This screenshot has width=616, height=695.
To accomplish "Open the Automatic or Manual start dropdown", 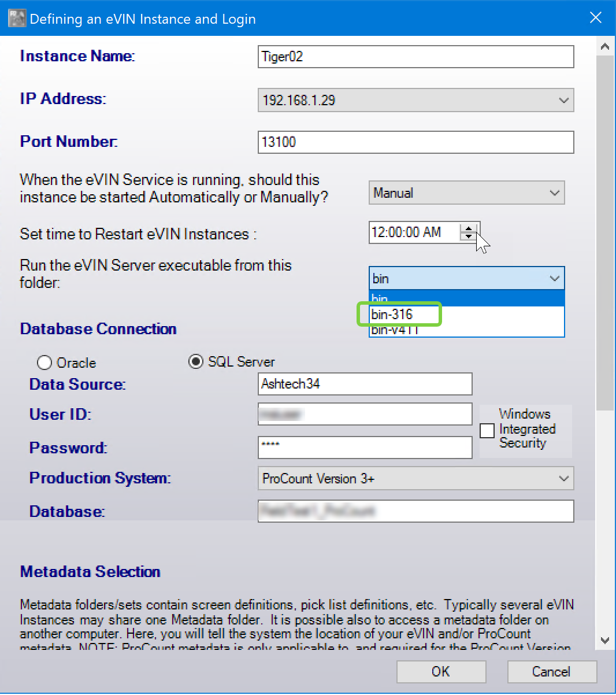I will 554,193.
